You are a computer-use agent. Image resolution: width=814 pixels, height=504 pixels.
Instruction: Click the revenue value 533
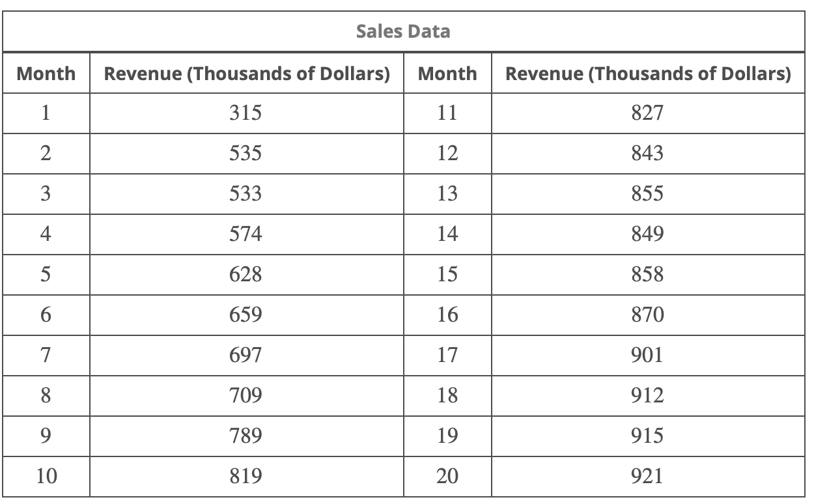click(246, 194)
